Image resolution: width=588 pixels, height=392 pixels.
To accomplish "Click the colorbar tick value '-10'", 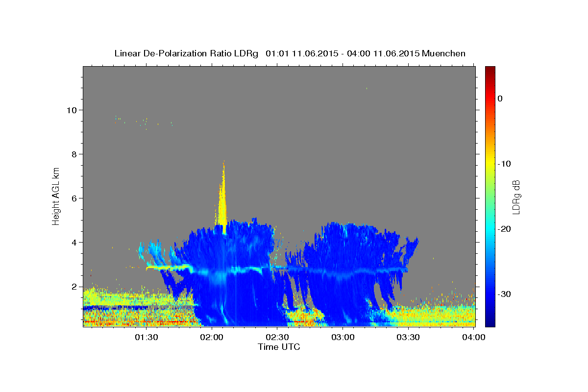I will 504,164.
